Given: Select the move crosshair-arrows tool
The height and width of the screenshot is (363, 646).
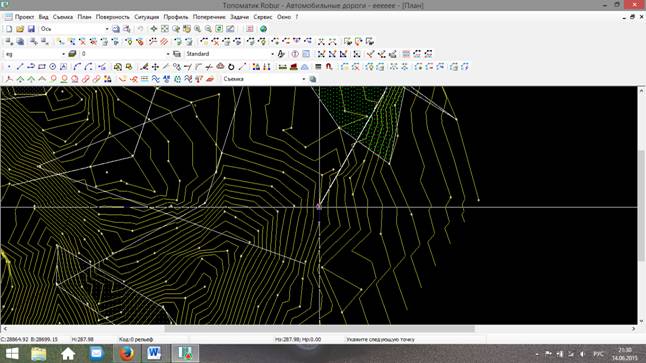Looking at the screenshot, I should (x=155, y=66).
